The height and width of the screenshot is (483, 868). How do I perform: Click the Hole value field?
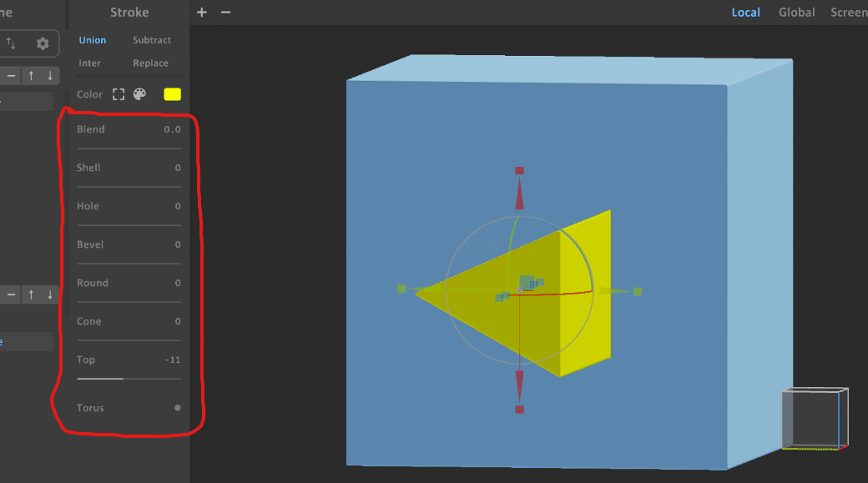coord(178,206)
